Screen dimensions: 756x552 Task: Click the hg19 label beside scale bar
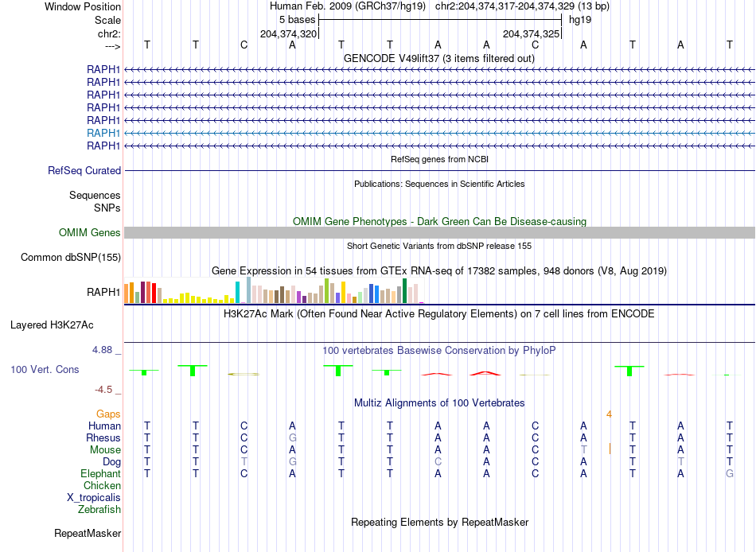[580, 20]
